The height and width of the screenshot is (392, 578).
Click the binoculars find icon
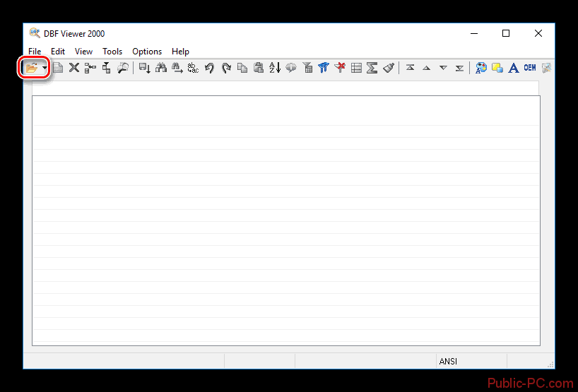click(x=160, y=68)
